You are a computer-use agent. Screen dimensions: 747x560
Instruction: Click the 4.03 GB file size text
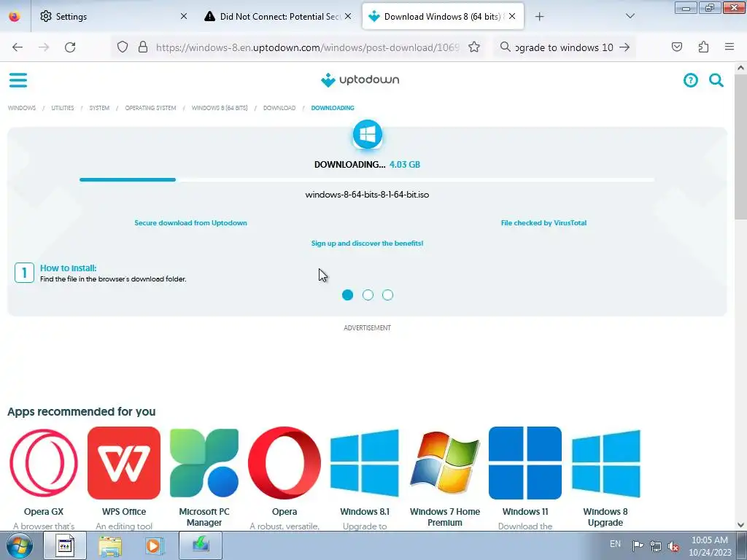(x=405, y=165)
